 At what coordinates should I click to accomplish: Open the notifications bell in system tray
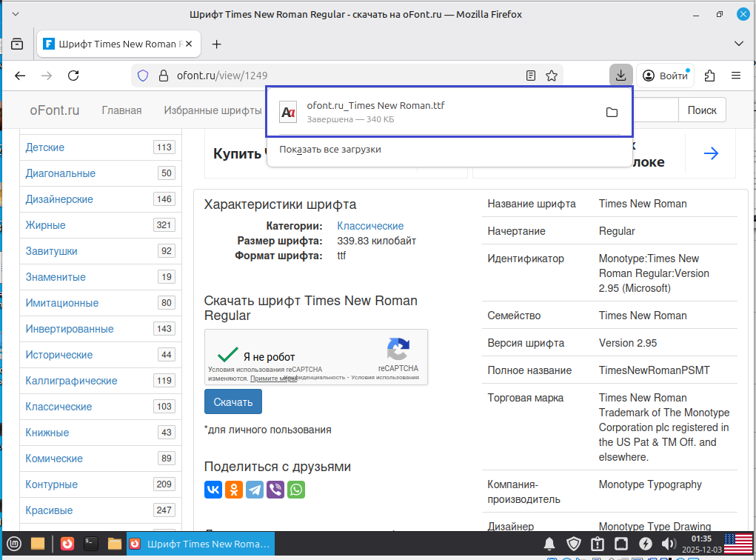(549, 544)
